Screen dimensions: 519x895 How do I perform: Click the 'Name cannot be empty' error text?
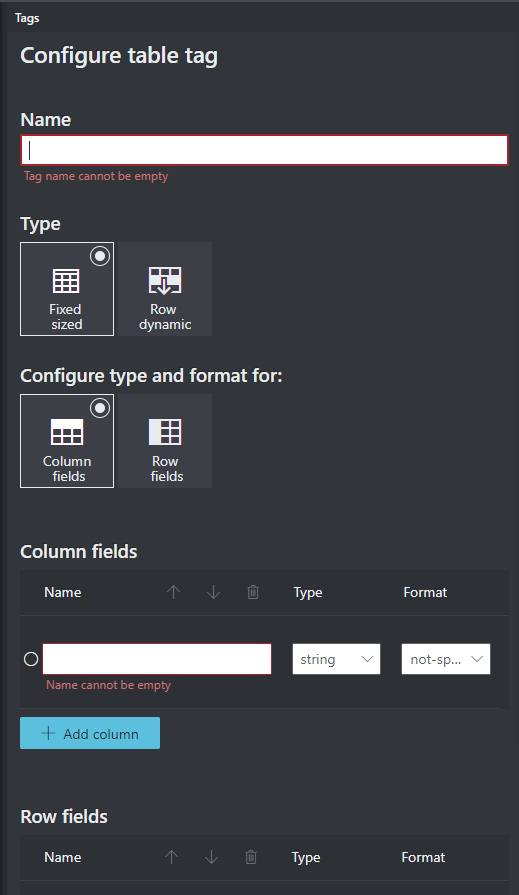(108, 685)
